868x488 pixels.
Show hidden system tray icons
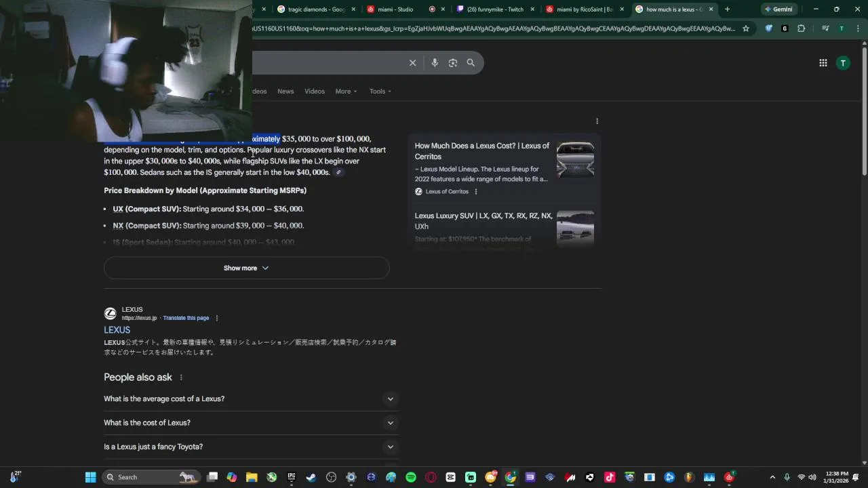[x=773, y=477]
